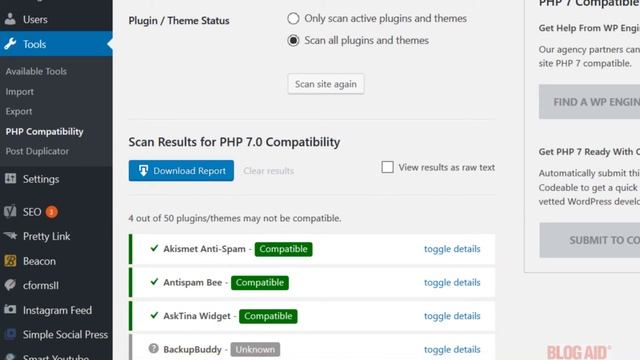The image size is (640, 360).
Task: Click Antispam Bee Compatible badge
Action: 260,282
